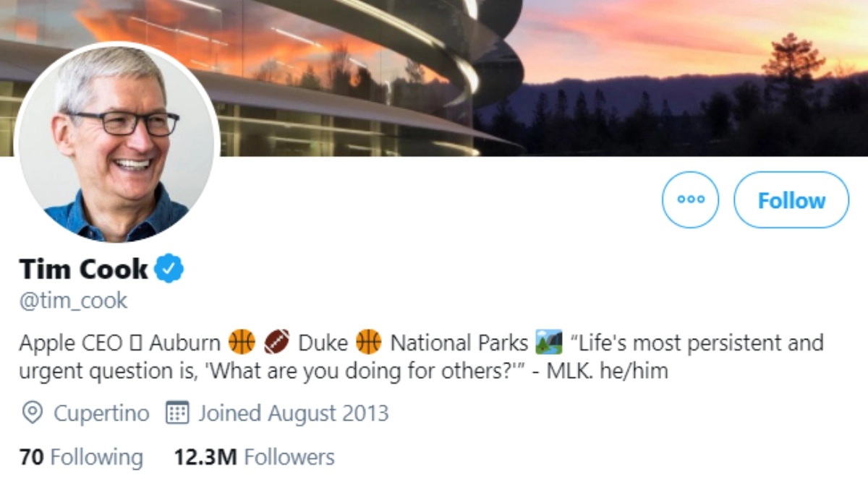Click the football emoji in the bio

point(277,341)
